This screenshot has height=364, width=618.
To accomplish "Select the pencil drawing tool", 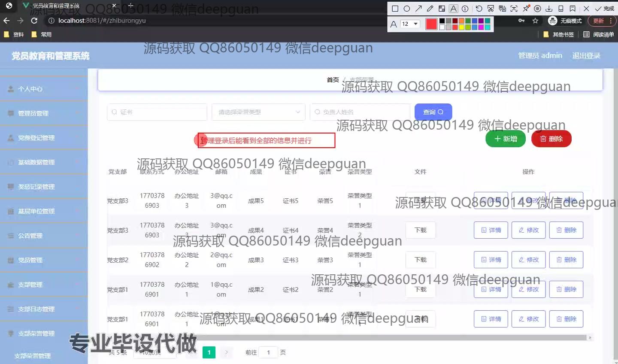I will pos(430,9).
